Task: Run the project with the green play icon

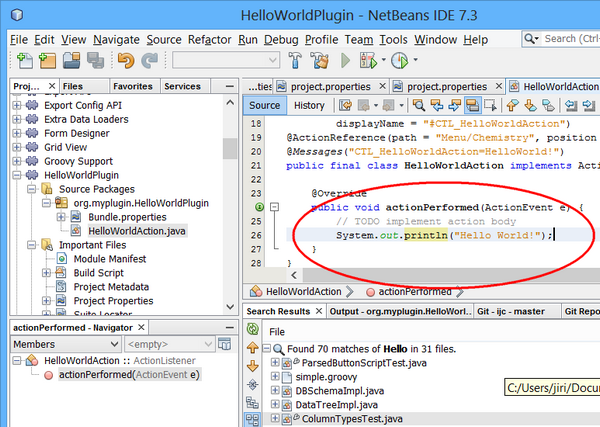Action: [x=347, y=61]
